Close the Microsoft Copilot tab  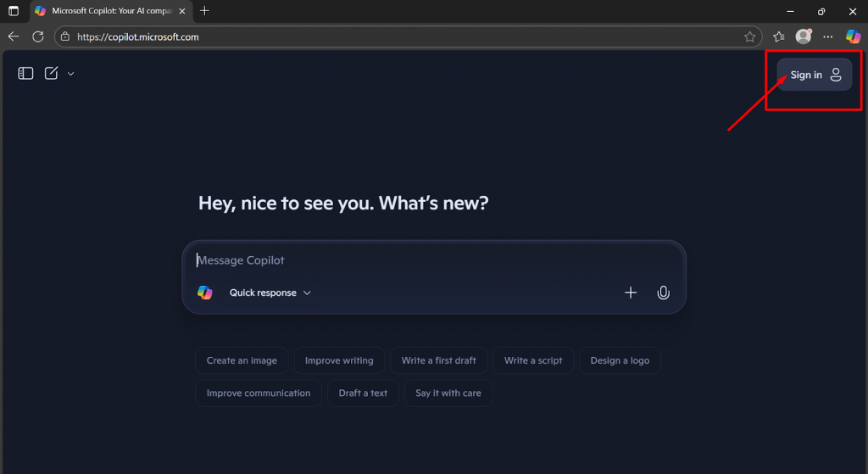(x=182, y=11)
